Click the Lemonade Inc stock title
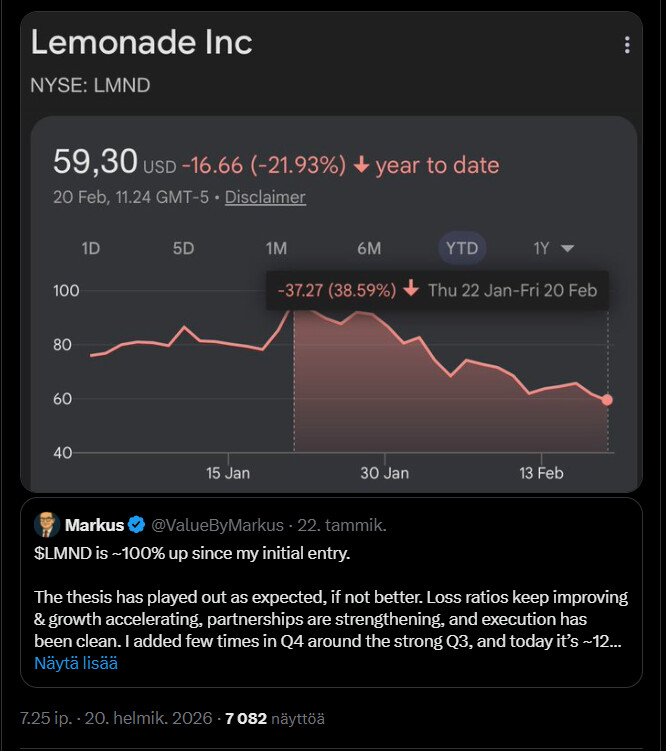Viewport: 666px width, 751px height. coord(141,43)
